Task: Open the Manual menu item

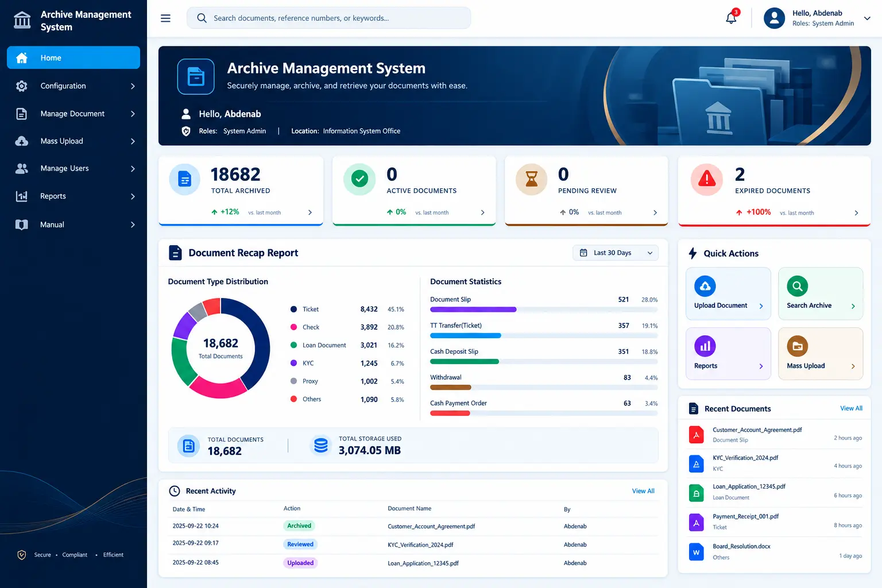Action: pos(73,225)
